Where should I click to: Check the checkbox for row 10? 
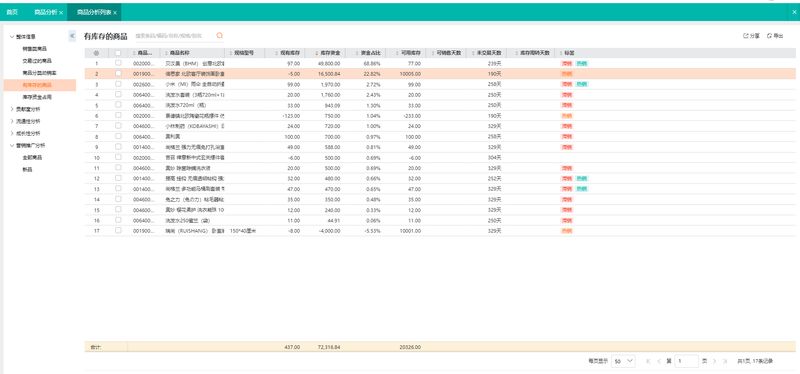[x=118, y=157]
